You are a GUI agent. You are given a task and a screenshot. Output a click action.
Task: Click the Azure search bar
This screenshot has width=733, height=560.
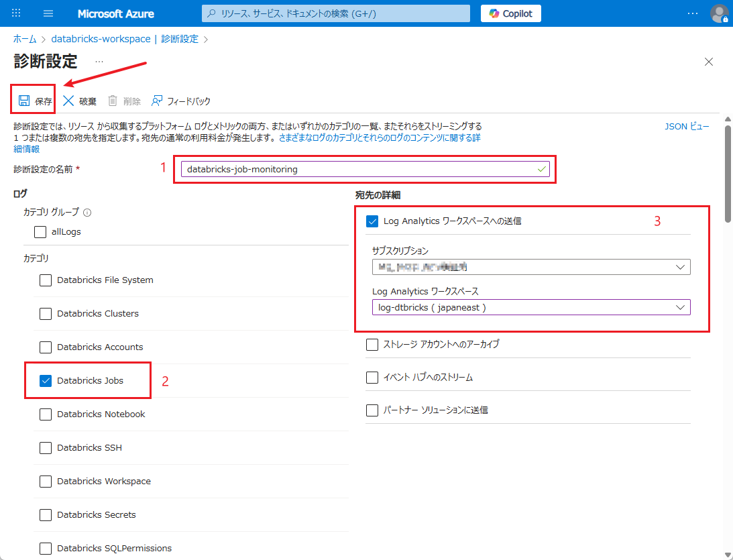pyautogui.click(x=335, y=13)
